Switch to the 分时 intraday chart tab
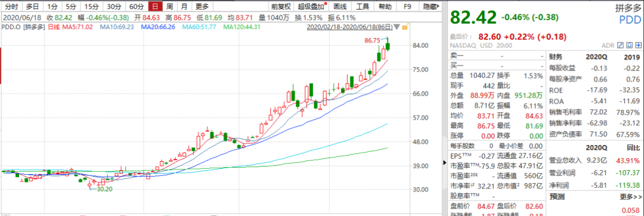This screenshot has width=644, height=216. 11,7
